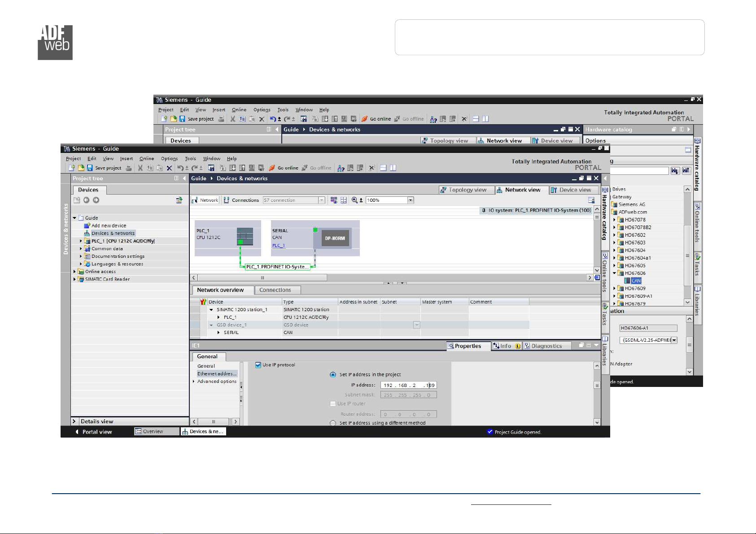Select Set IP address using a different method

333,423
